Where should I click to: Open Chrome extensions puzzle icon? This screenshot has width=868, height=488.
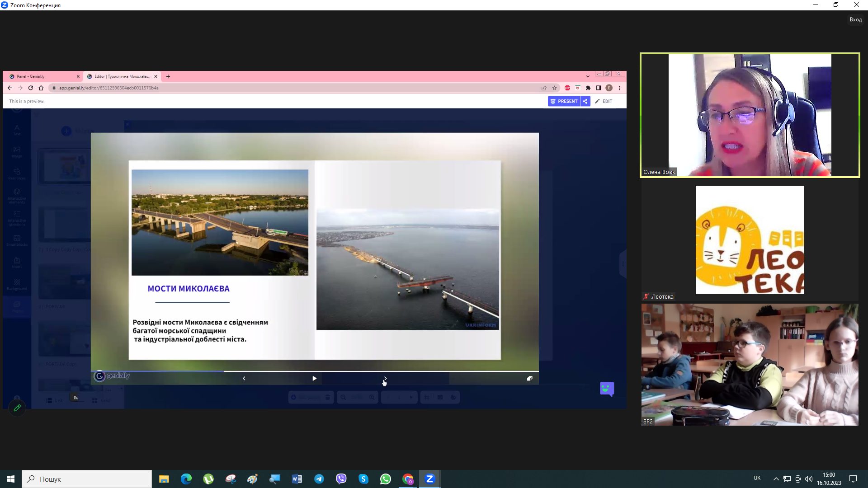(x=588, y=88)
